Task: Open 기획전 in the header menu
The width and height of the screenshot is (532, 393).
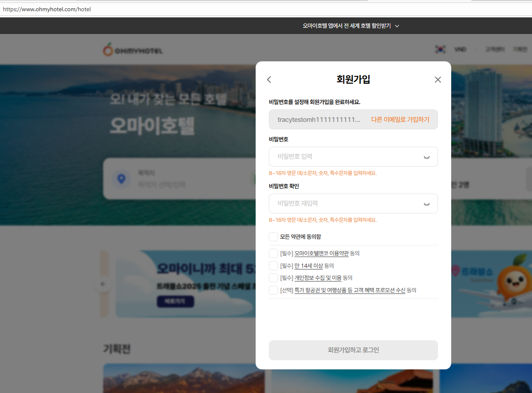Action: [x=520, y=49]
